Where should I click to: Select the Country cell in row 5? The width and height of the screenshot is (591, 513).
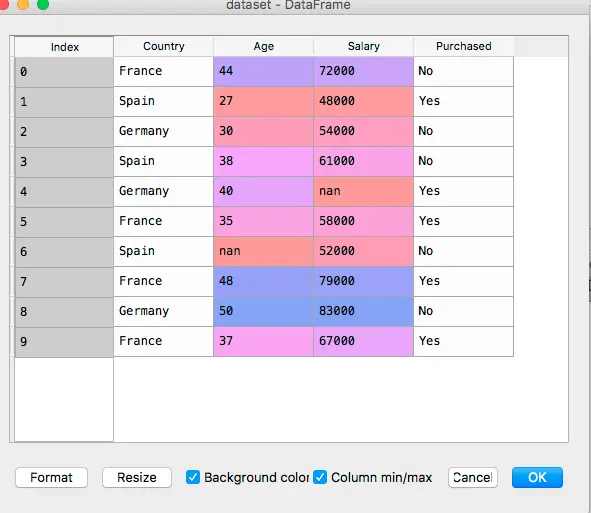(x=164, y=221)
